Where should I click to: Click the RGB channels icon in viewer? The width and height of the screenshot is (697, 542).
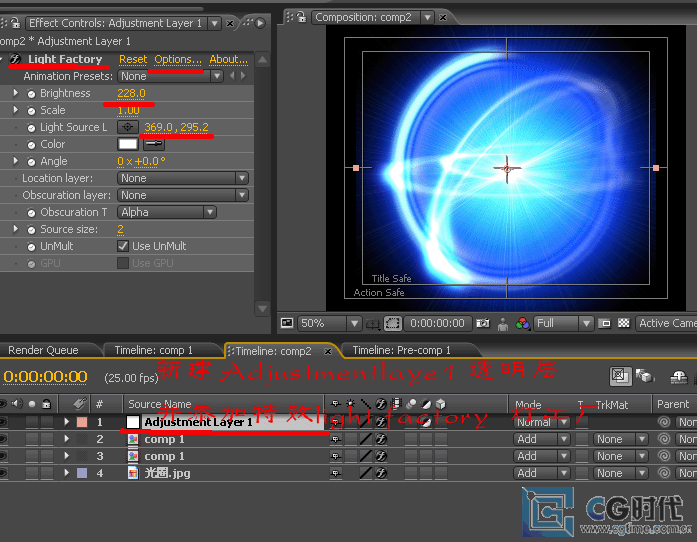pos(522,323)
